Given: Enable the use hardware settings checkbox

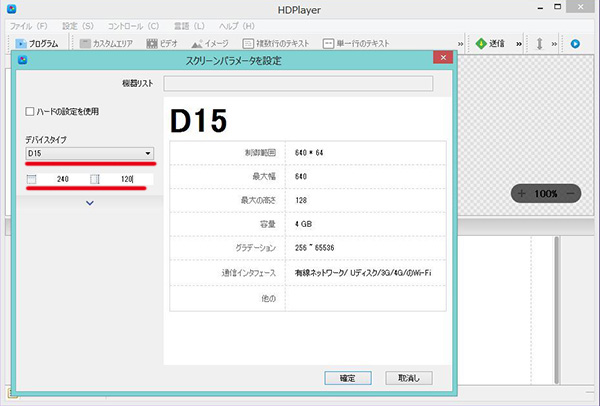Looking at the screenshot, I should tap(29, 111).
